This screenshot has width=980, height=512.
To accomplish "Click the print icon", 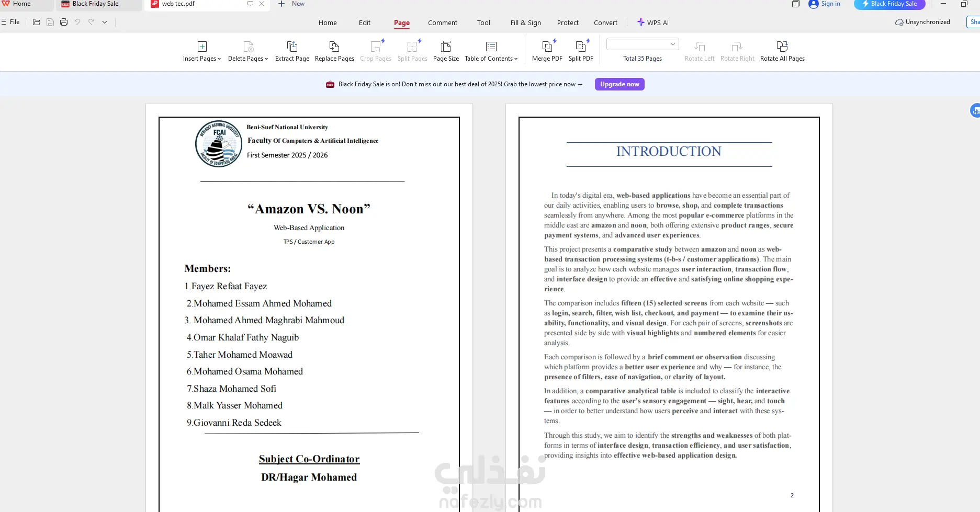I will tap(64, 22).
